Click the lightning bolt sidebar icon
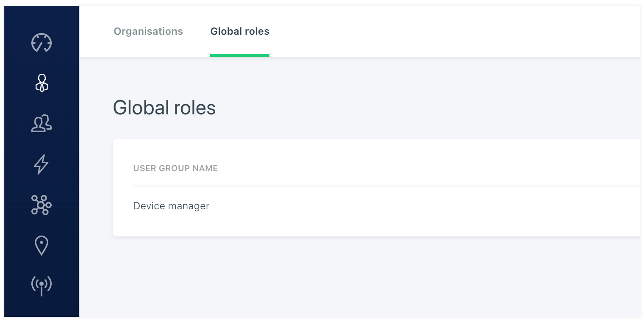Viewport: 644px width, 322px height. click(x=42, y=164)
